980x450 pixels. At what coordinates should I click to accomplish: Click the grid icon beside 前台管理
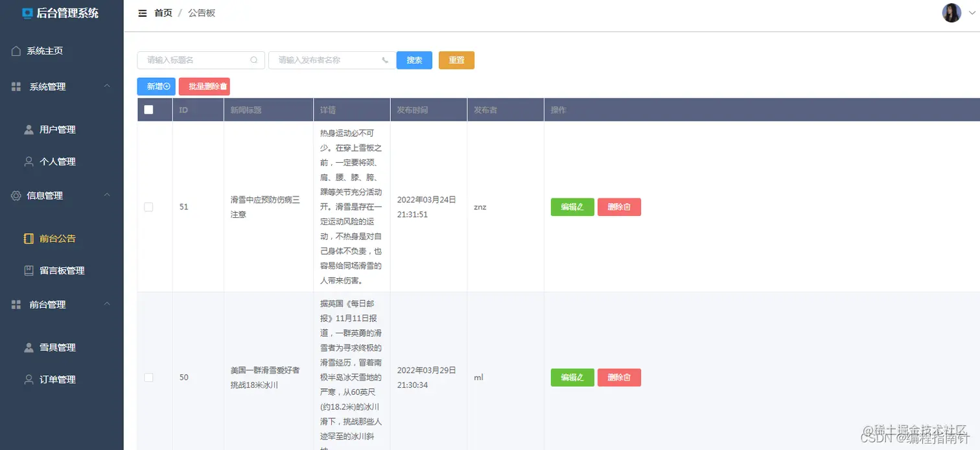(16, 304)
